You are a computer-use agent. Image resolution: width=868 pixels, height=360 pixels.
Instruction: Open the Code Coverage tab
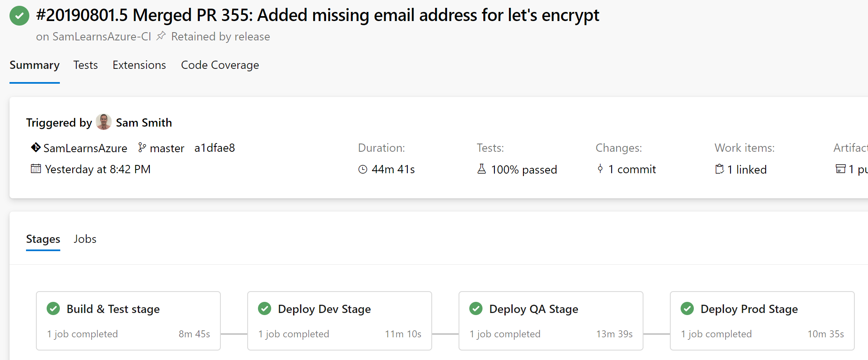(x=220, y=65)
